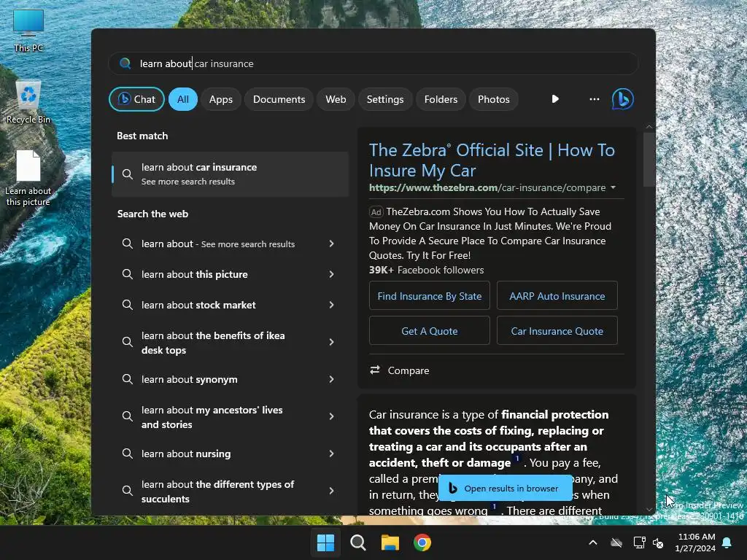Click the OneDrive cloud tray icon

[x=616, y=542]
